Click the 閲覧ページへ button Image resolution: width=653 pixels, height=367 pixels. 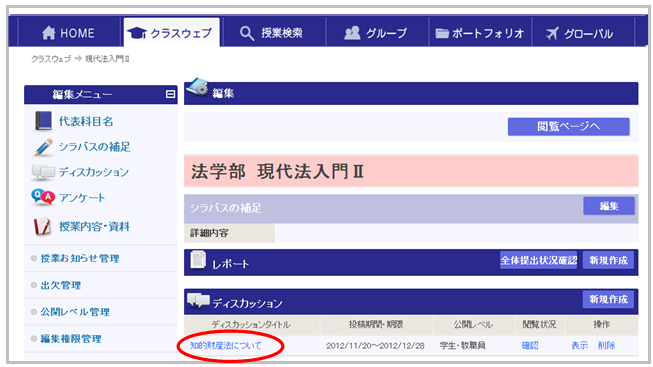point(568,126)
